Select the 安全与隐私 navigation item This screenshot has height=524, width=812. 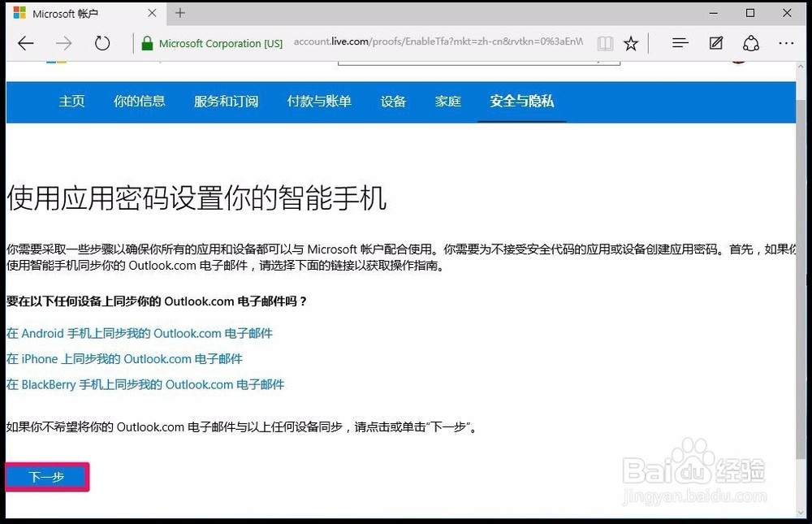(521, 101)
